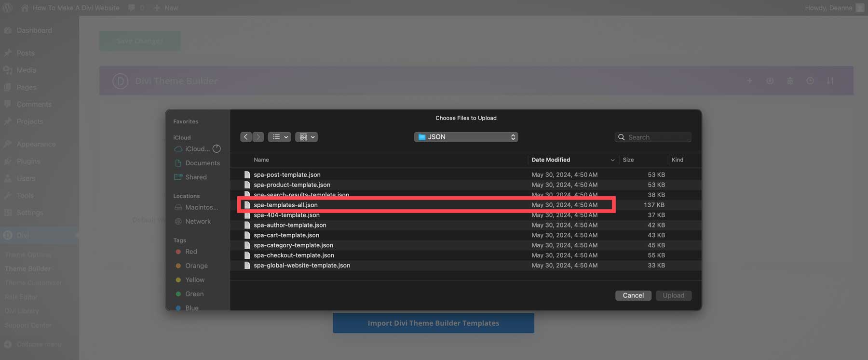This screenshot has width=868, height=360.
Task: Open Network location in sidebar
Action: click(x=198, y=221)
